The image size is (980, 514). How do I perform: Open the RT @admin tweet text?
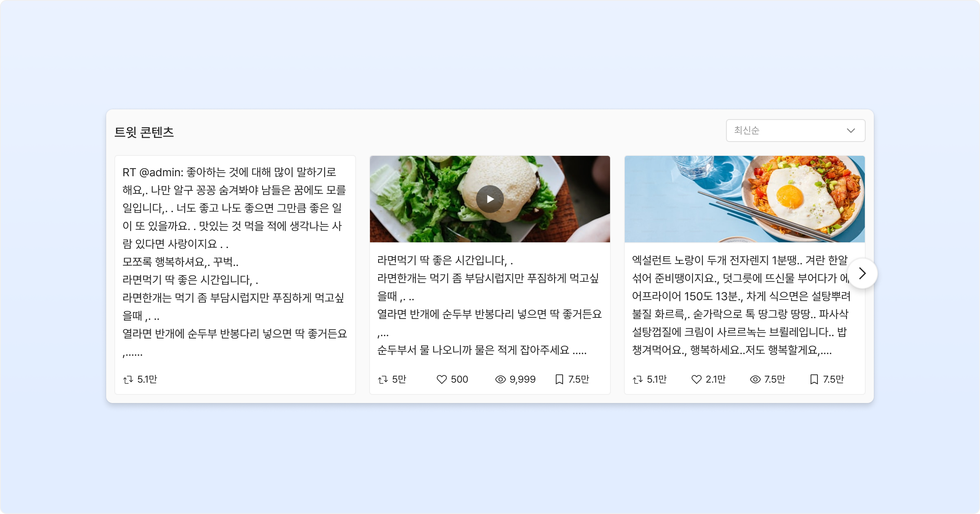(235, 262)
